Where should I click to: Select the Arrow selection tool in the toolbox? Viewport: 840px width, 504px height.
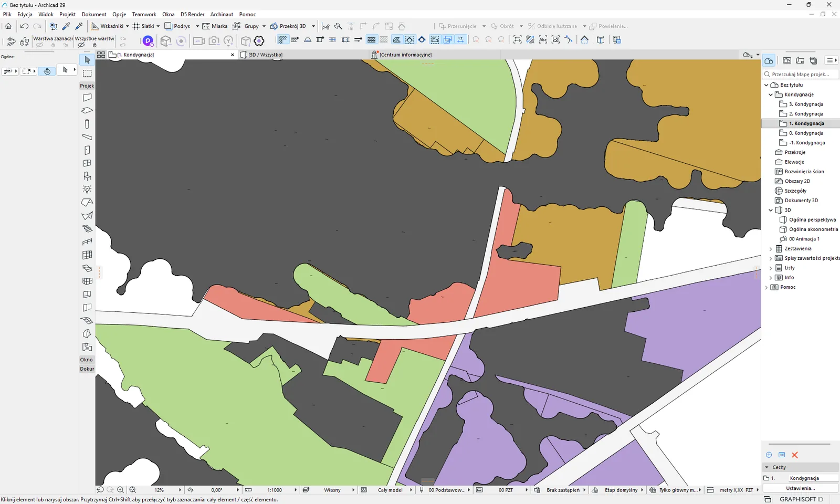(x=87, y=60)
